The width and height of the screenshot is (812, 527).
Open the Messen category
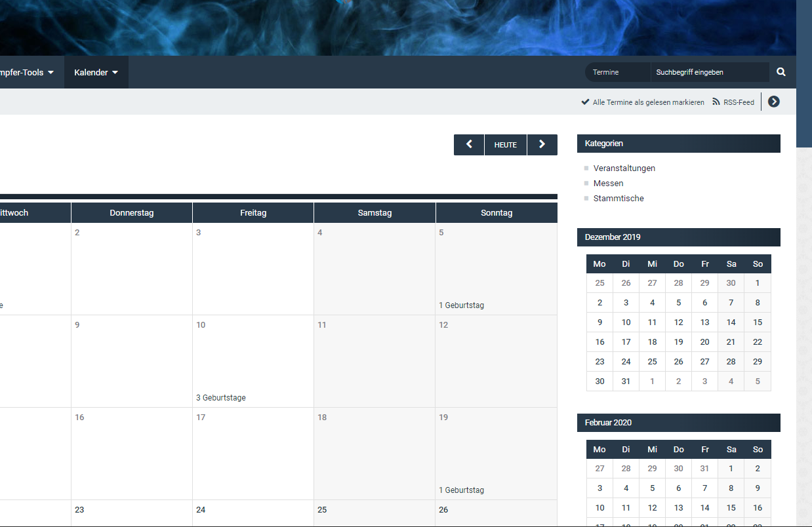pyautogui.click(x=608, y=184)
